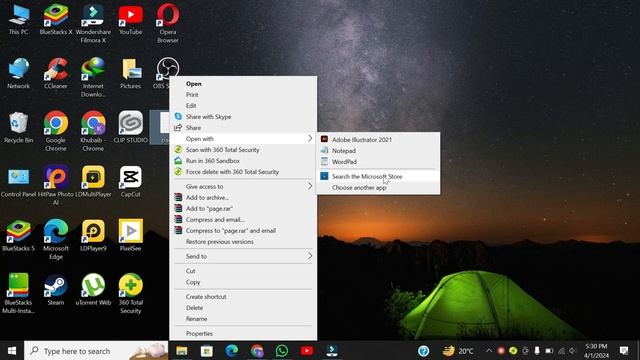Select Restore previous versions
640x360 pixels.
243,242
